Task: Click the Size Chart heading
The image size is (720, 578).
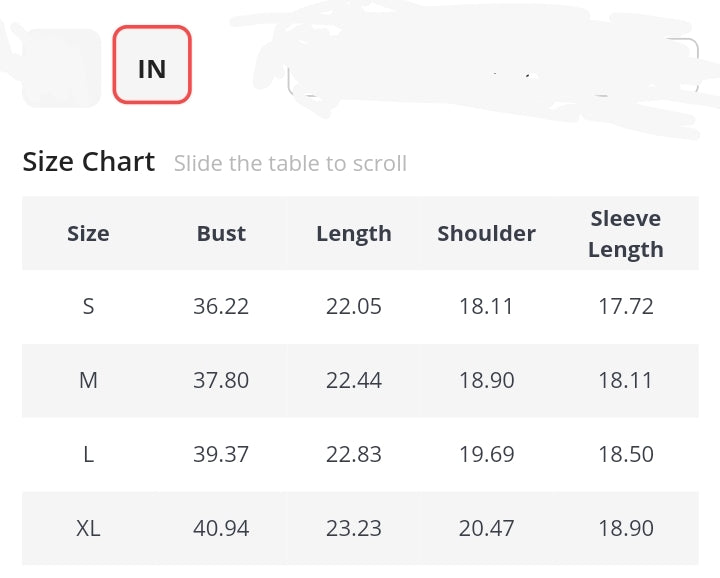Action: coord(89,162)
